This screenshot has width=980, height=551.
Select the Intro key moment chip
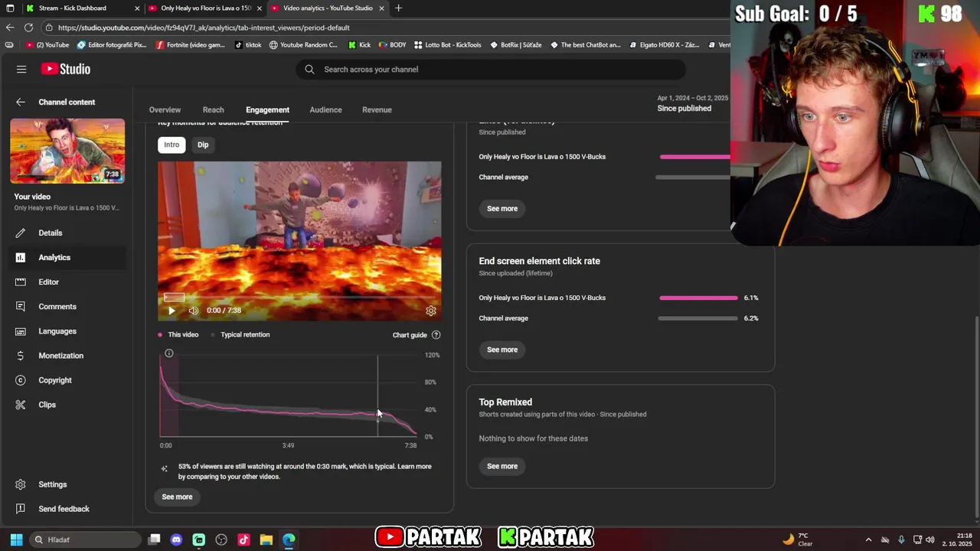pos(171,145)
